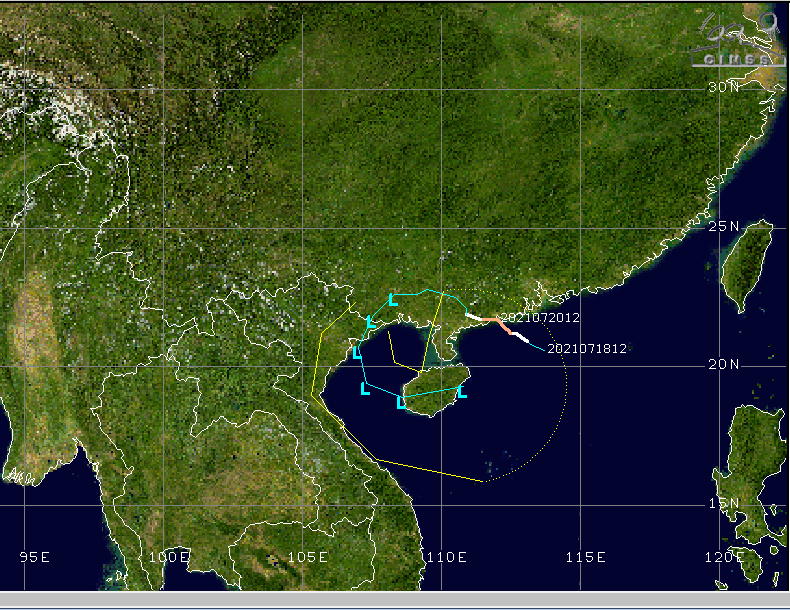
Task: Click the 95E longitude label
Action: click(34, 556)
